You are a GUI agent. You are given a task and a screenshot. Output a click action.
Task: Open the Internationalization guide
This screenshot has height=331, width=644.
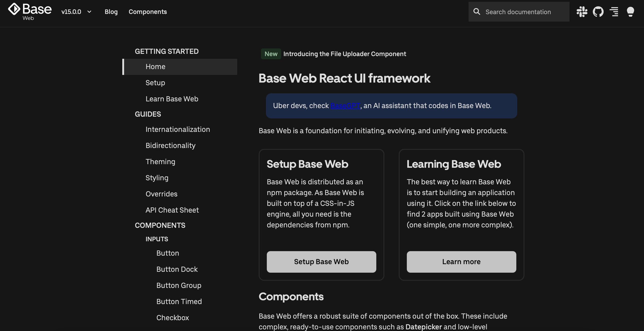pos(178,129)
